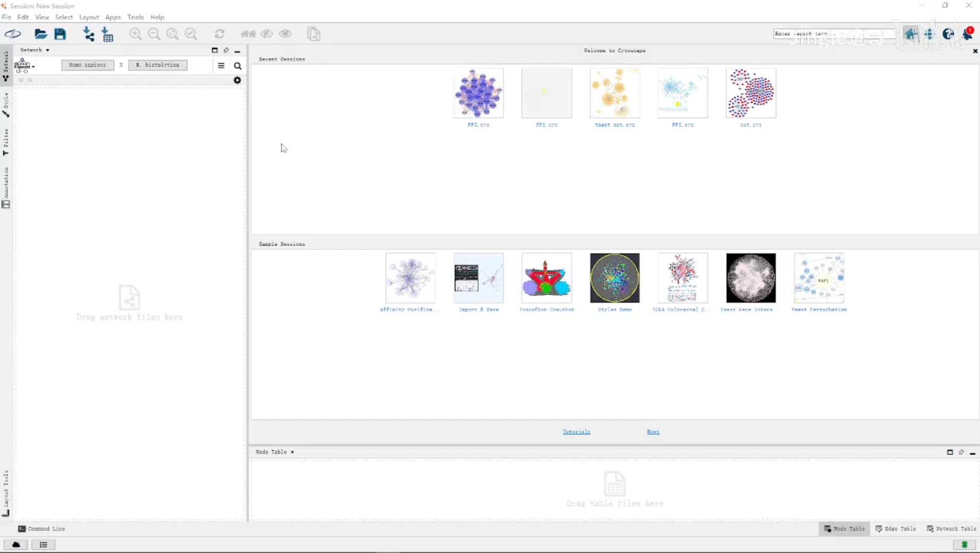Import network from file icon
Screen dimensions: 980x553
pos(89,34)
